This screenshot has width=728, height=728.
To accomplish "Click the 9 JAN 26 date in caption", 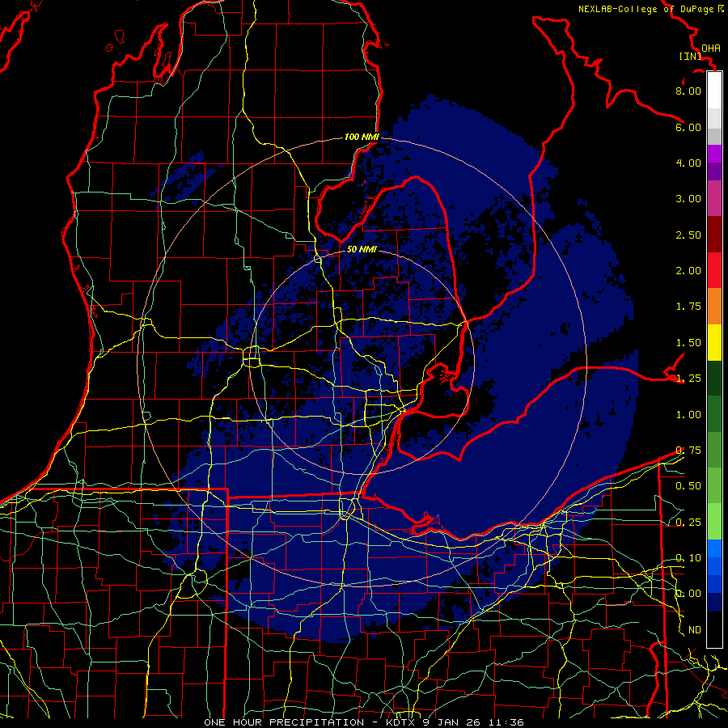I will click(x=451, y=722).
